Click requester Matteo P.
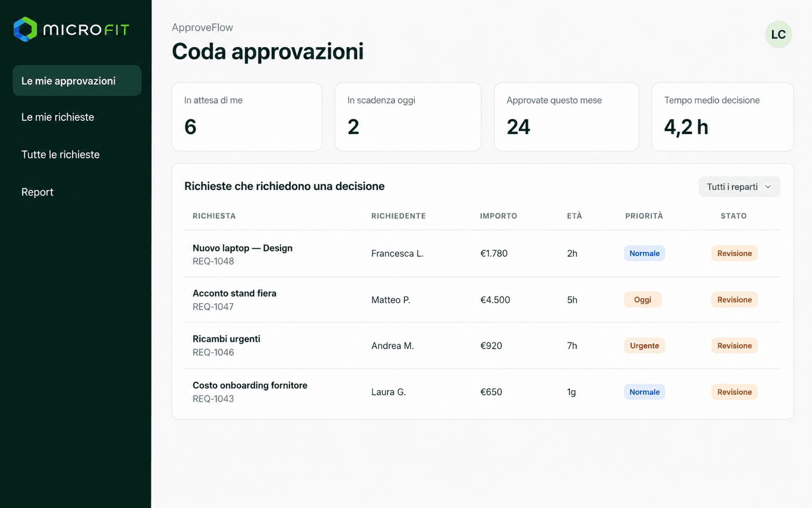 391,300
